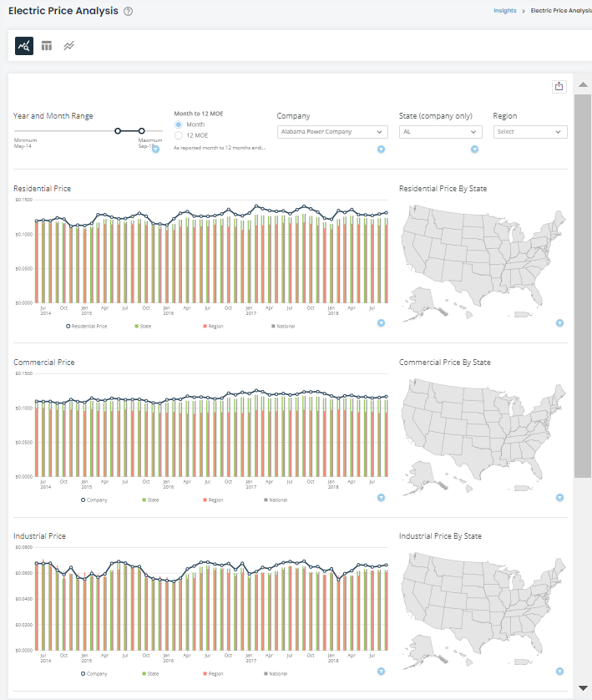Toggle National legend in Industrial chart
This screenshot has height=700, width=592.
pos(276,673)
